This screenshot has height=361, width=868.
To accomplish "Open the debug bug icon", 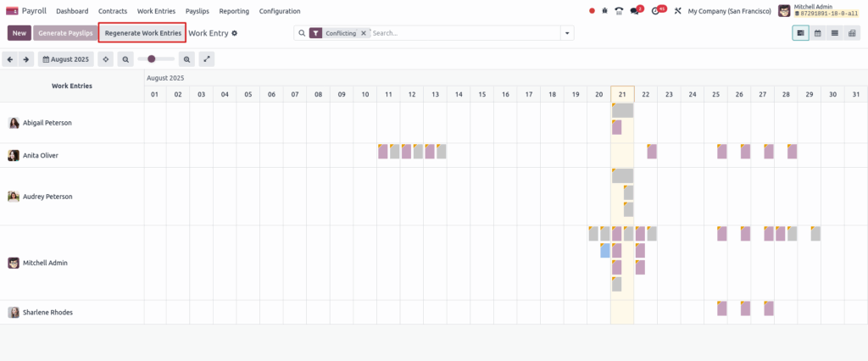I will tap(605, 11).
